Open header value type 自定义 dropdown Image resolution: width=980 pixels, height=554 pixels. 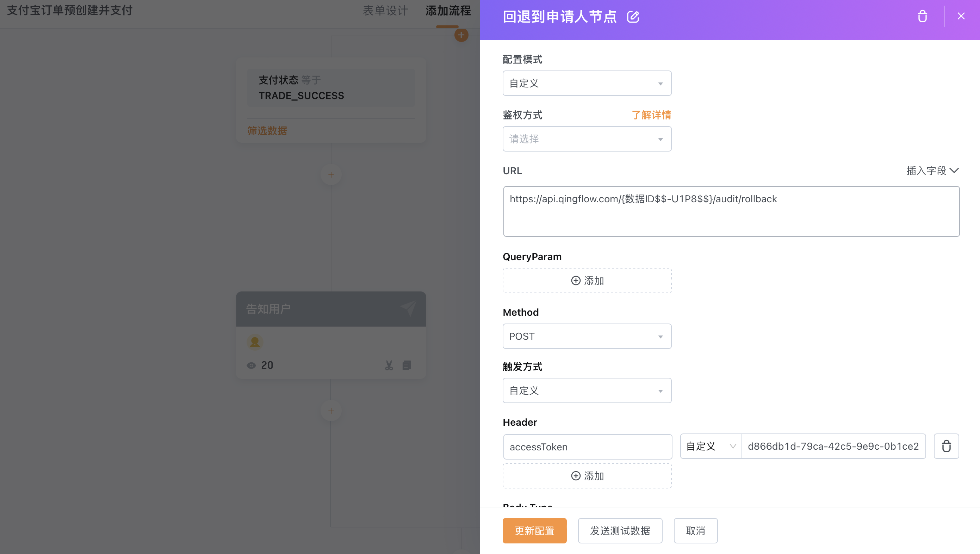pos(711,446)
